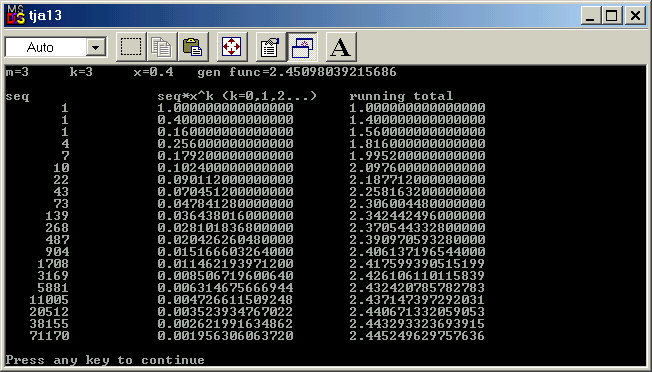This screenshot has height=372, width=652.
Task: Minimize the tja13 window
Action: pos(590,16)
